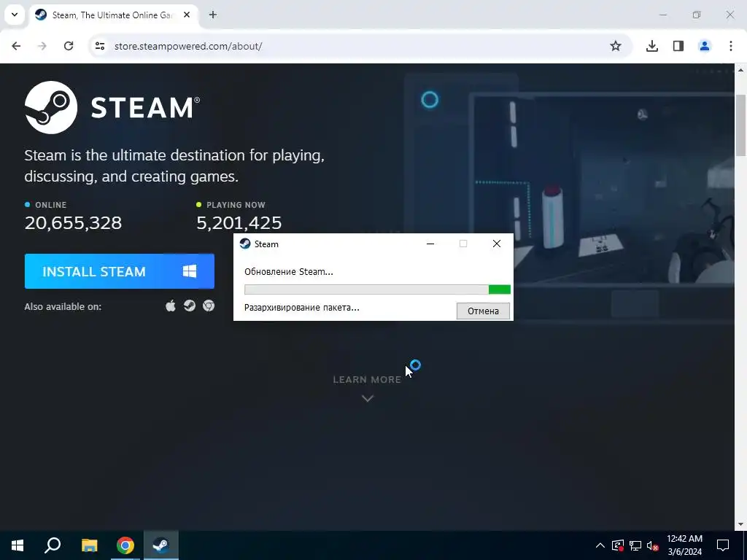
Task: Open the taskbar clock and date
Action: 684,545
